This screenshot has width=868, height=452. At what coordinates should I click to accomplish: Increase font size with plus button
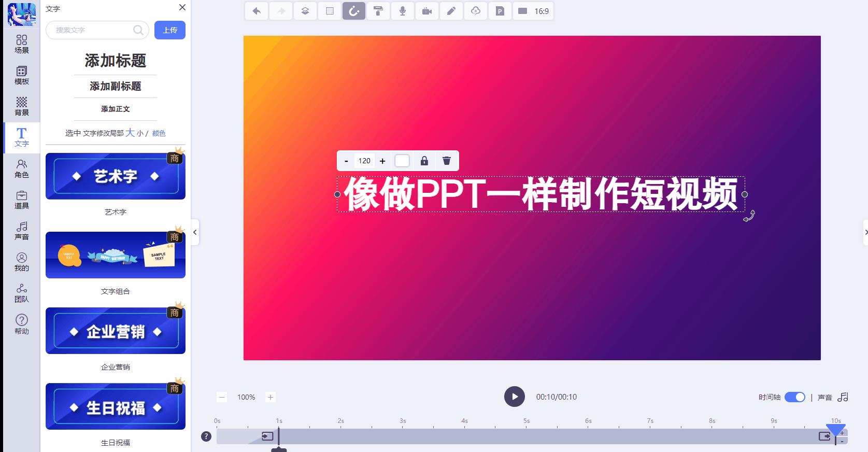[x=382, y=161]
